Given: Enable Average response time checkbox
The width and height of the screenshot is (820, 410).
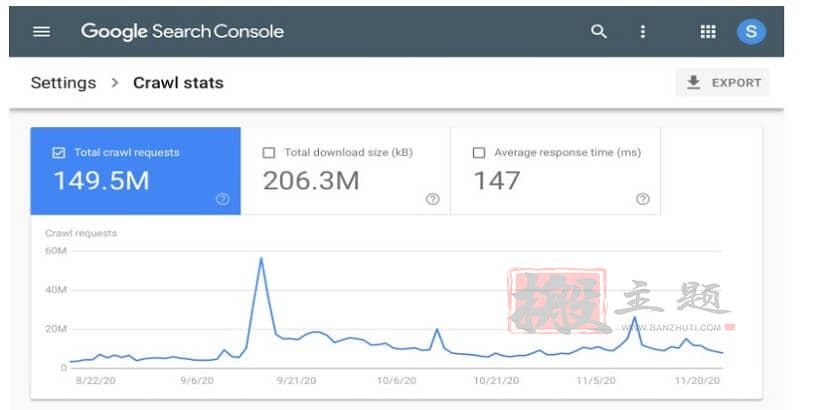Looking at the screenshot, I should pos(479,153).
